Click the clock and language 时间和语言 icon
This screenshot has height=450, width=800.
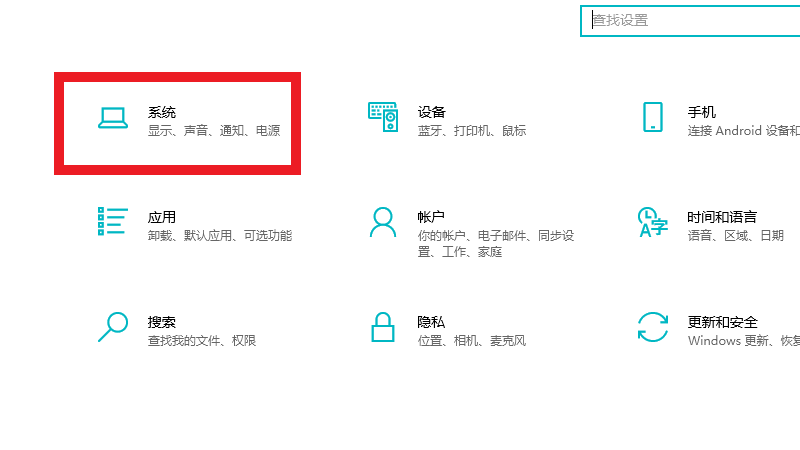653,222
